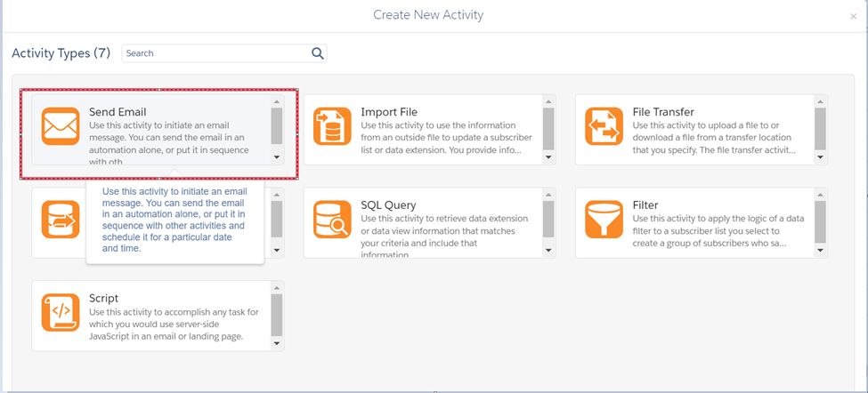
Task: Focus the Activity Types search field
Action: [216, 53]
